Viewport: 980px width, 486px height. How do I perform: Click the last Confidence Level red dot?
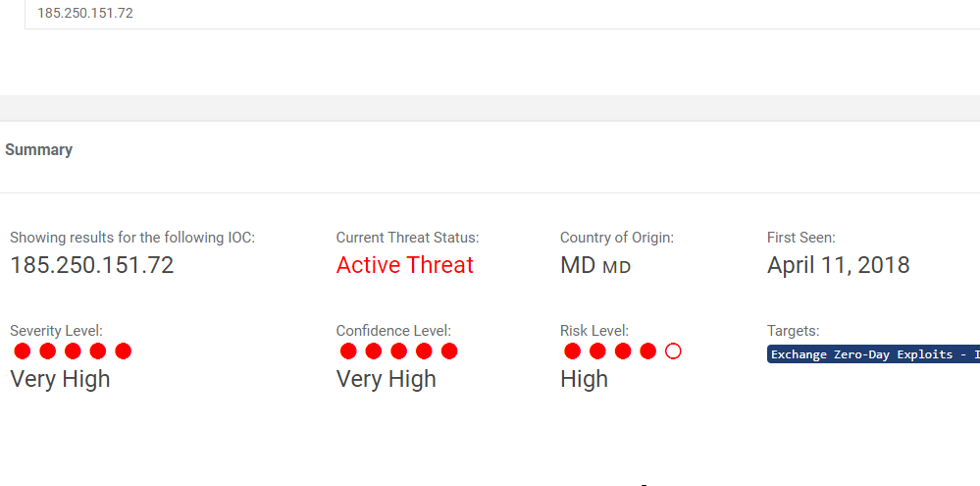click(449, 351)
